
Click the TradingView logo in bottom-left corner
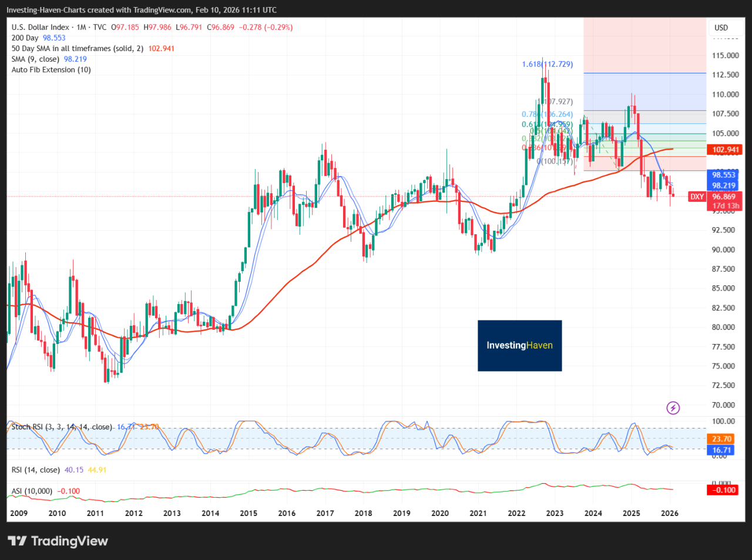click(58, 541)
